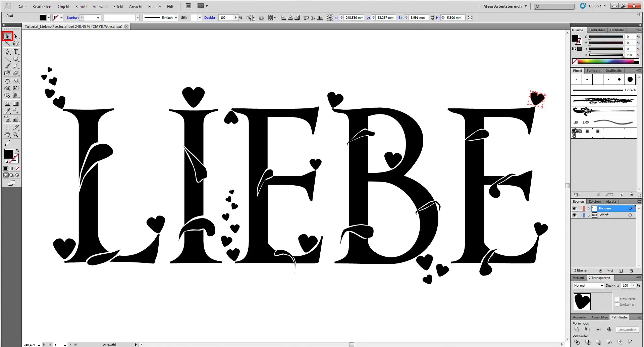Hide the Herzen layer
Viewport: 644px width, 347px height.
click(x=574, y=208)
